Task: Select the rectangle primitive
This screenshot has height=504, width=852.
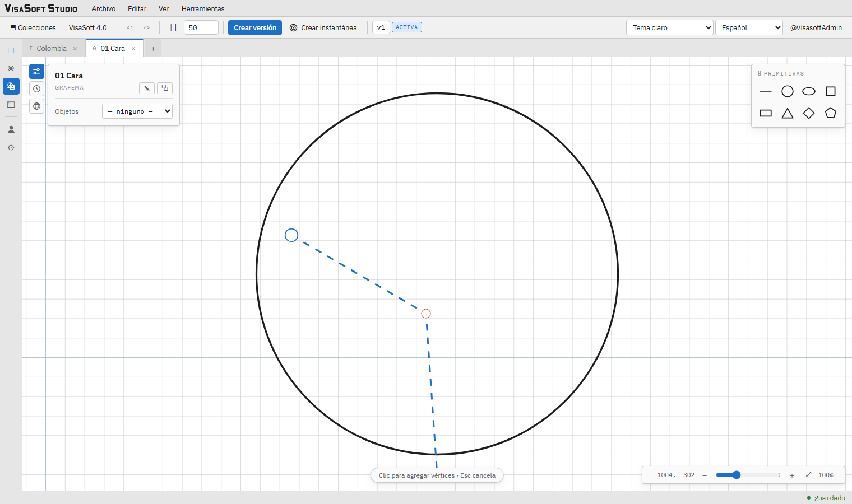Action: point(766,113)
